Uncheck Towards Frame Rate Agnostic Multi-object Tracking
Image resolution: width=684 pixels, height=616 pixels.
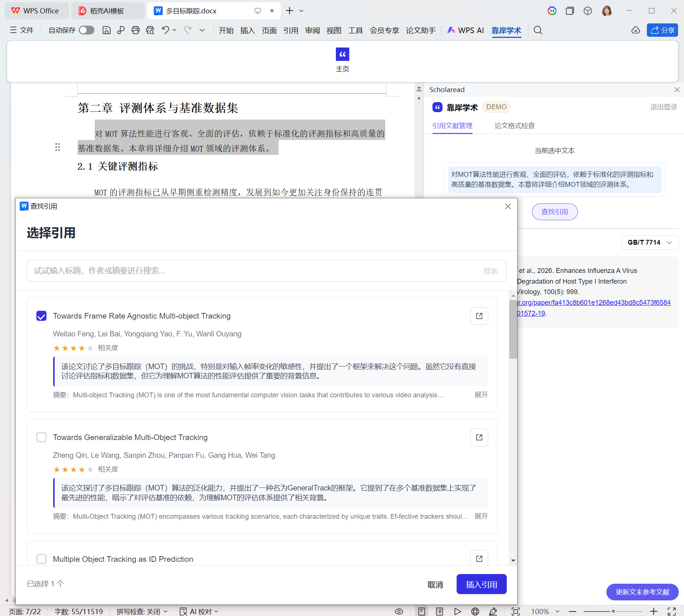tap(42, 316)
